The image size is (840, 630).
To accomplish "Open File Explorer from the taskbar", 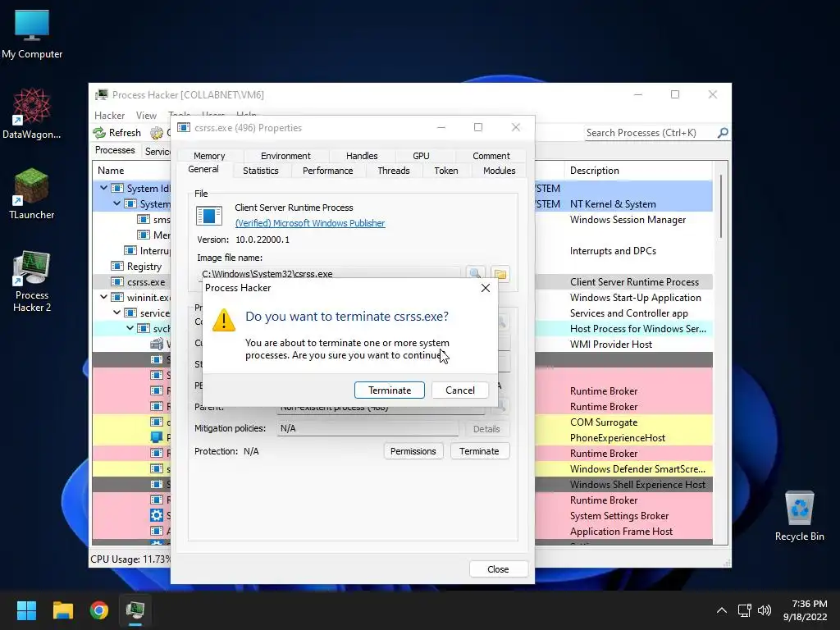I will [62, 610].
